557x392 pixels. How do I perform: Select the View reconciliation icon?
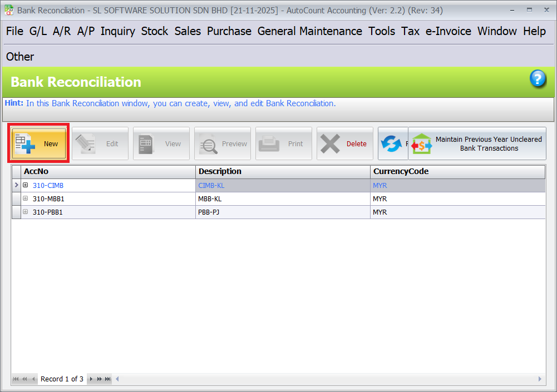(161, 143)
